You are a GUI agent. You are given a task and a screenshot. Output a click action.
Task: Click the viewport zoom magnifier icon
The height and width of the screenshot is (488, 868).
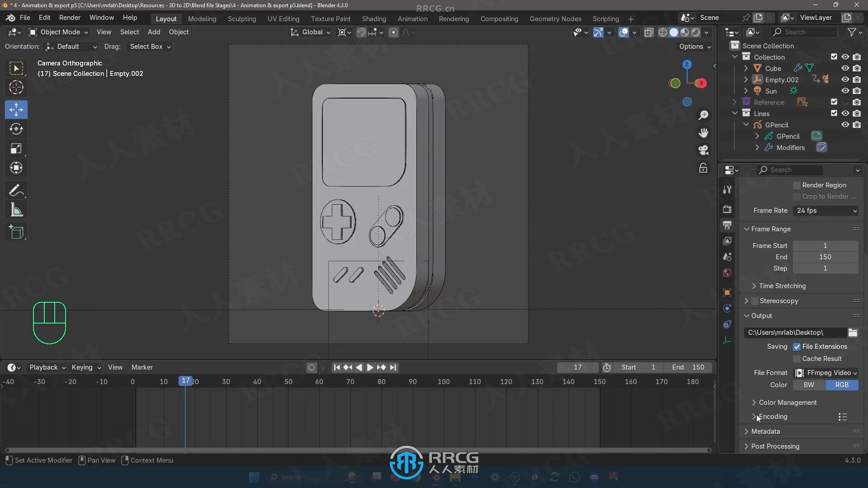[x=703, y=115]
